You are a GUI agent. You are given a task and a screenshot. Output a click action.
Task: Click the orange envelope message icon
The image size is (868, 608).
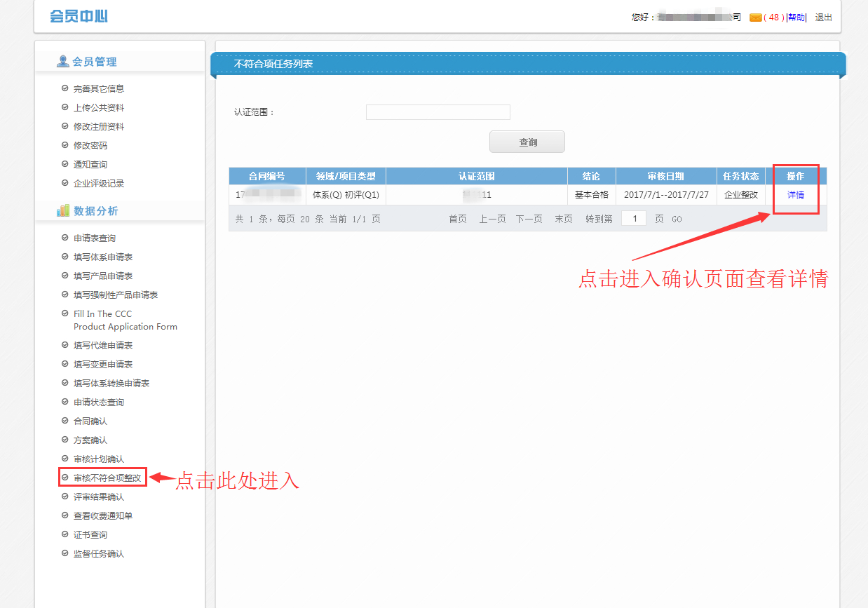[x=755, y=18]
